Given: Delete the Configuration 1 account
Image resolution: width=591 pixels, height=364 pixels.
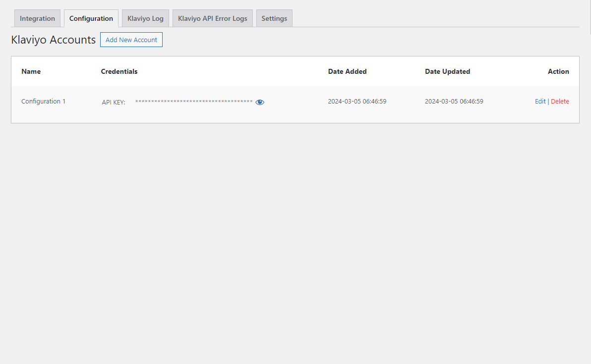Looking at the screenshot, I should (x=560, y=101).
